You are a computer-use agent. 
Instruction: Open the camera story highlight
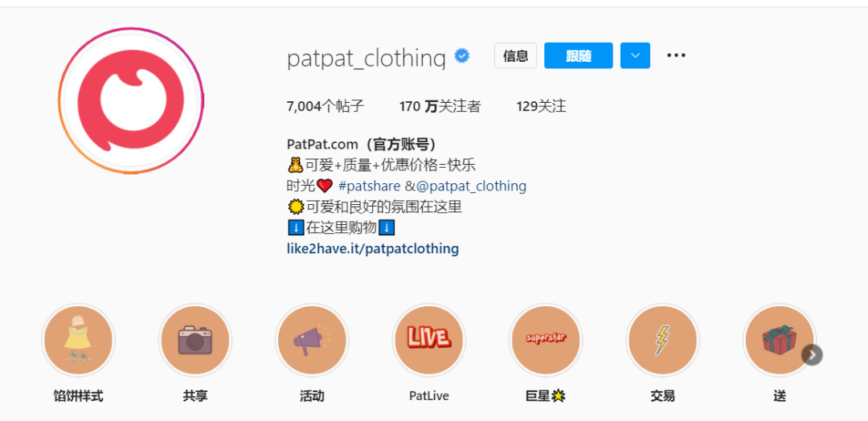[x=194, y=340]
